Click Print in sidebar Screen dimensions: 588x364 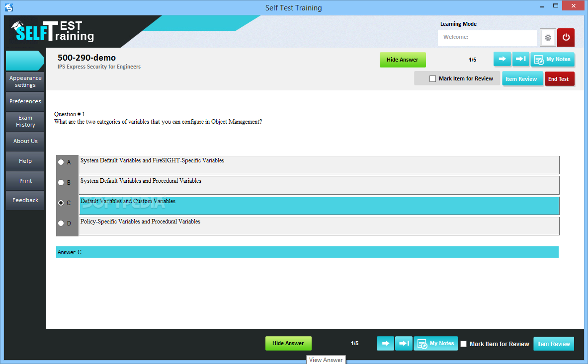[25, 180]
